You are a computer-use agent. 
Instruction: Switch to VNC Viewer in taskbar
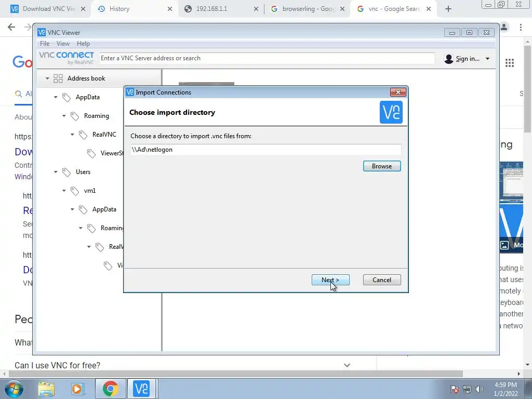tap(141, 389)
